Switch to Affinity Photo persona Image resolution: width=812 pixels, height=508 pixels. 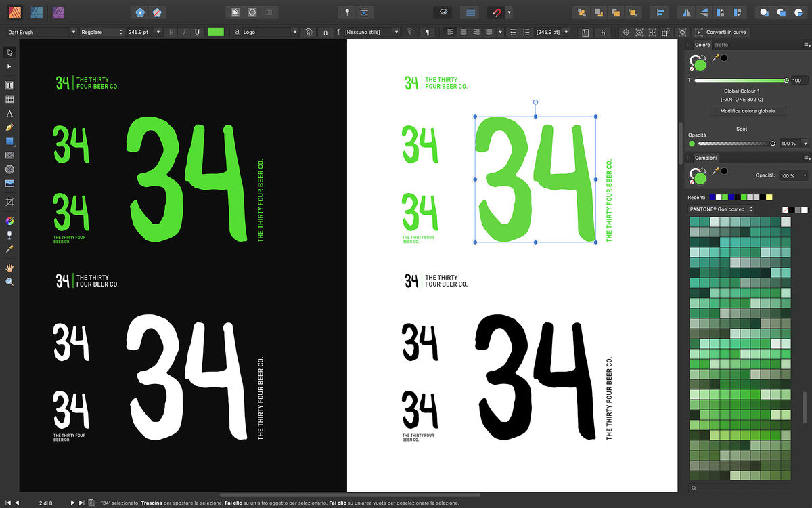coord(59,12)
